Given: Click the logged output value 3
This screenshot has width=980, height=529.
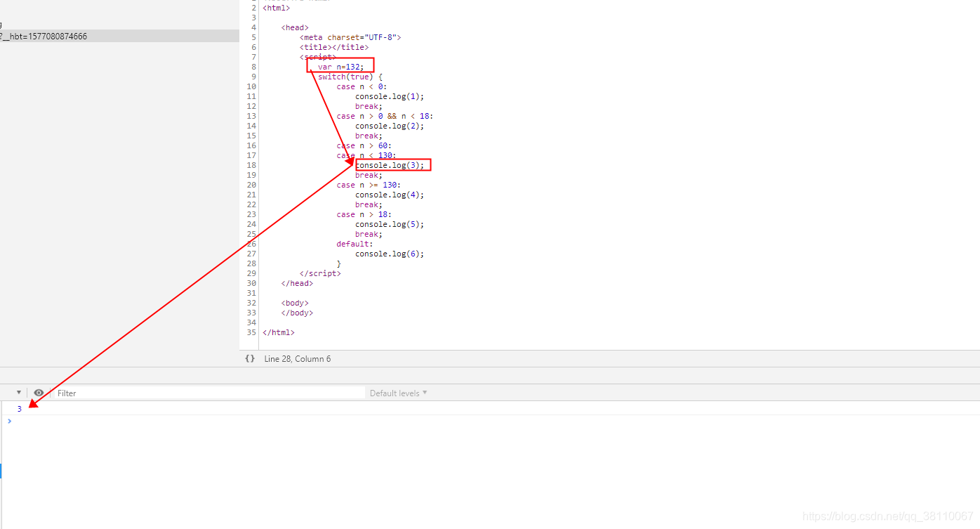Looking at the screenshot, I should coord(19,408).
